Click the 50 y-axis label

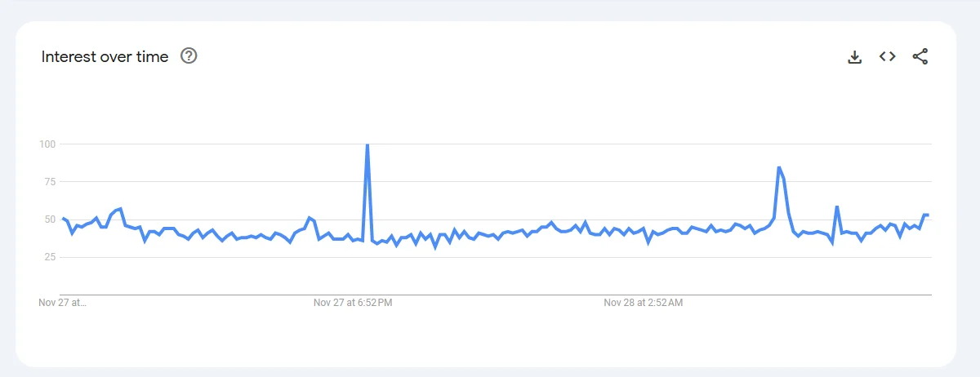(x=48, y=220)
